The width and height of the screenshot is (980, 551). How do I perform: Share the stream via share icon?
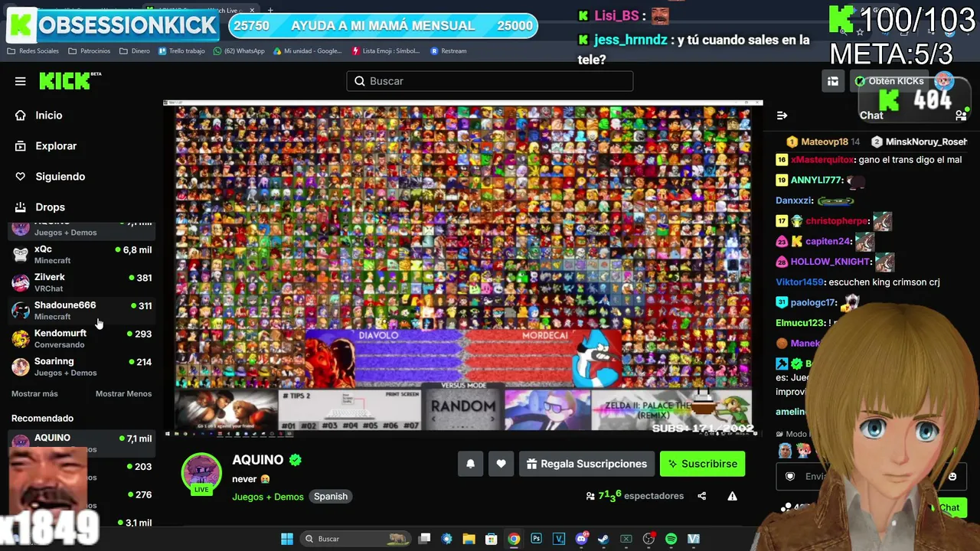pyautogui.click(x=701, y=496)
